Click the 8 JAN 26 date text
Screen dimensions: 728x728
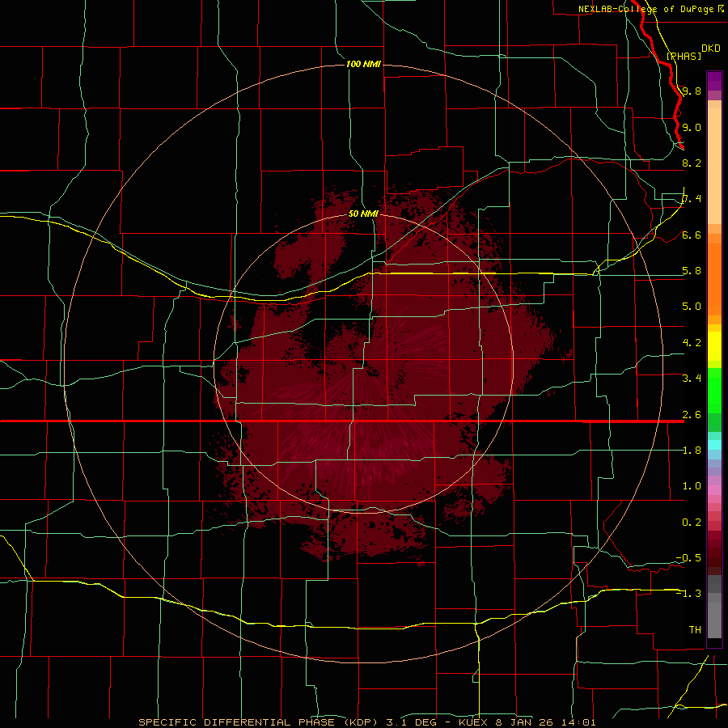point(525,722)
